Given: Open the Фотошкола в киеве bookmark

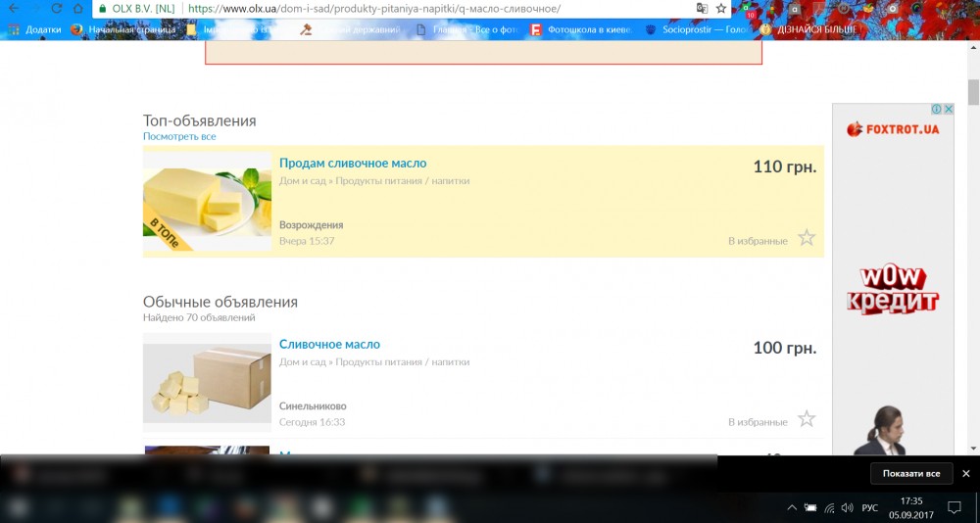Looking at the screenshot, I should coord(582,29).
